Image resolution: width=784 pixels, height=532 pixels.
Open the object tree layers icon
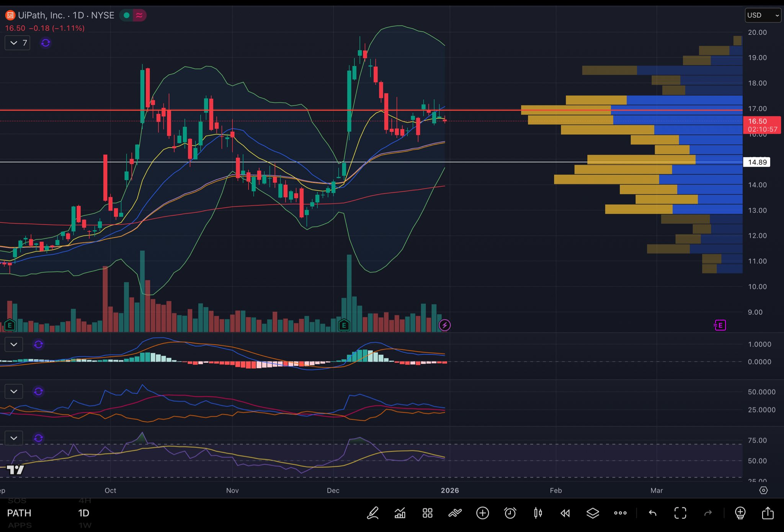(593, 513)
